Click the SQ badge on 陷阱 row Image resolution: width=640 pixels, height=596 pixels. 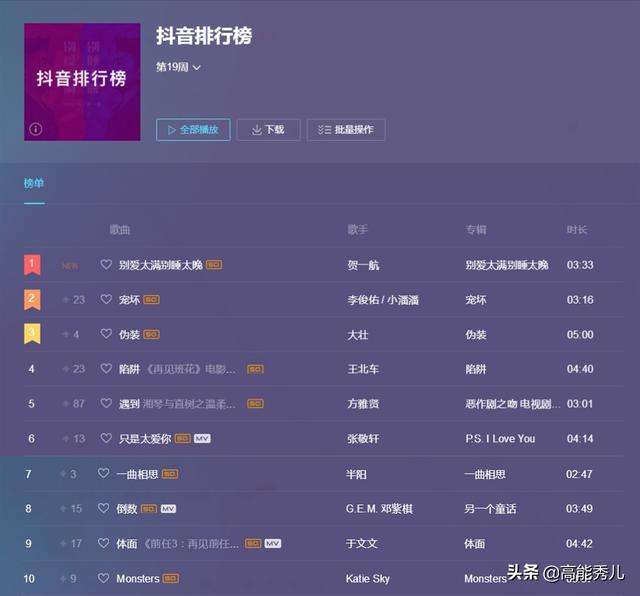(x=256, y=369)
